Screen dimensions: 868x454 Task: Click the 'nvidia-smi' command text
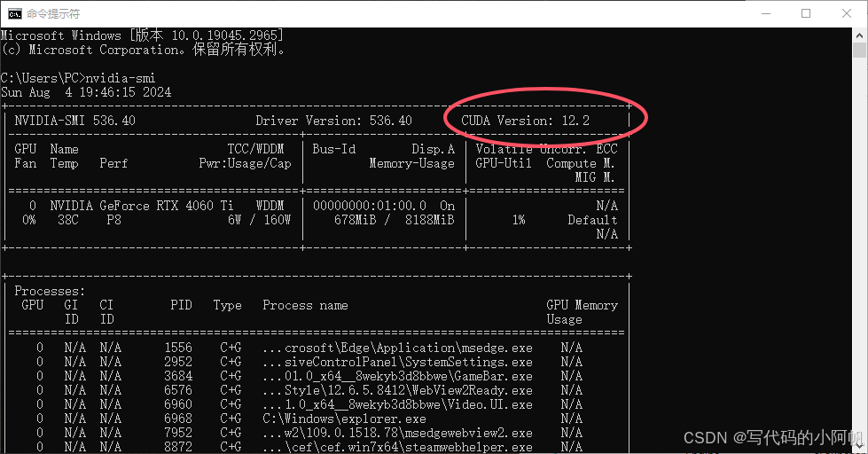(120, 78)
